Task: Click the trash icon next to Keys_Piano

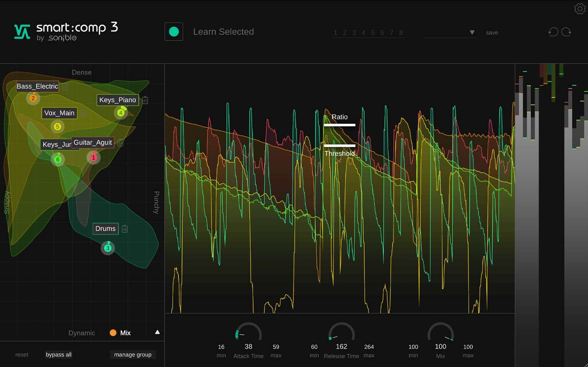Action: pyautogui.click(x=145, y=100)
